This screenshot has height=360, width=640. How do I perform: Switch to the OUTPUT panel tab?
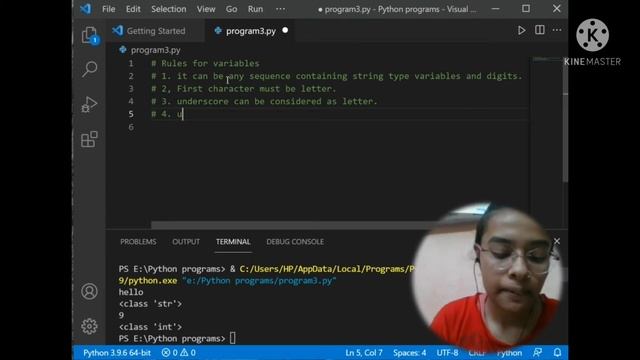point(186,242)
